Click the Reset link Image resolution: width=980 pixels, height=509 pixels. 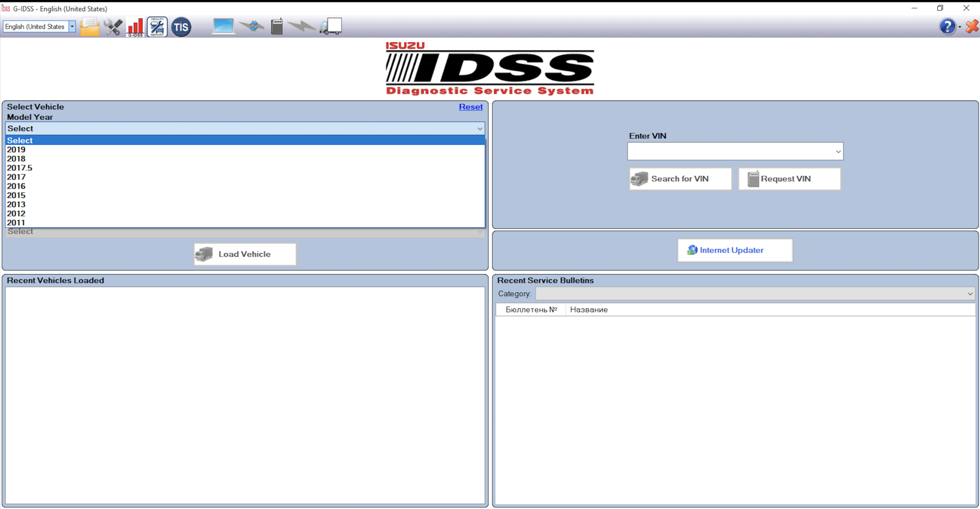click(x=470, y=107)
